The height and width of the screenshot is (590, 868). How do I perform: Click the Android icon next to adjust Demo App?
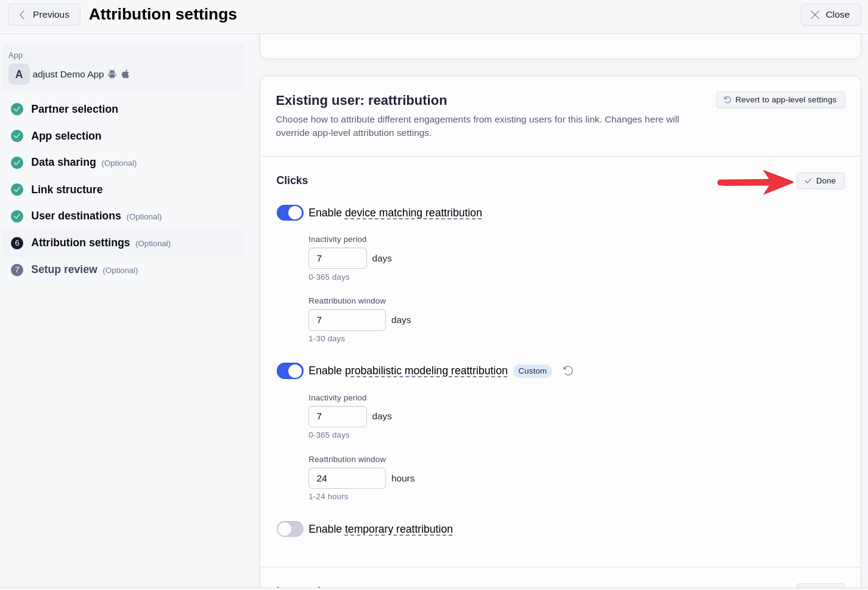pos(112,74)
